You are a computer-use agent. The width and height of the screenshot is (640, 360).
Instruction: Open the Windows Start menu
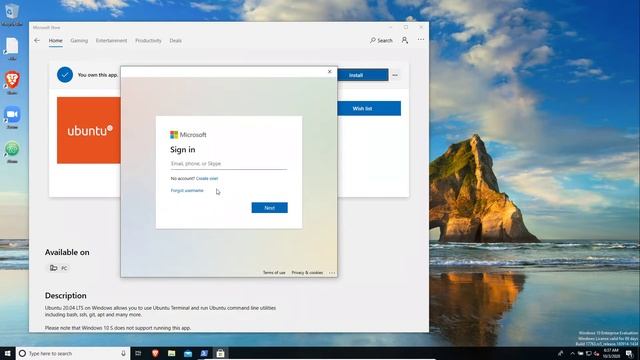tap(8, 353)
